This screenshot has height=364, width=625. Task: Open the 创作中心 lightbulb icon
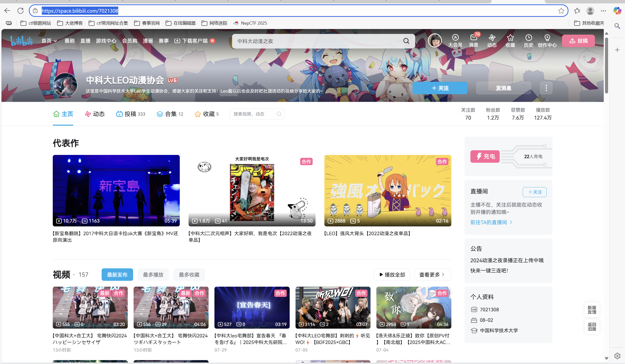[547, 41]
